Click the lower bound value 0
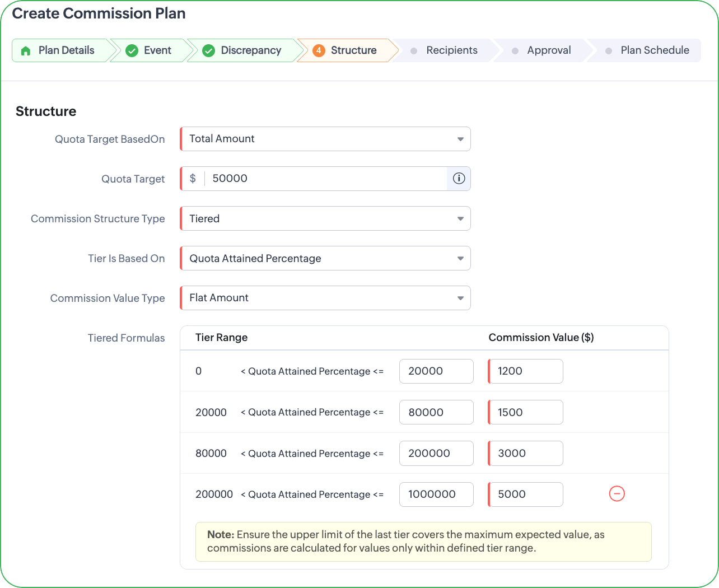 [198, 371]
